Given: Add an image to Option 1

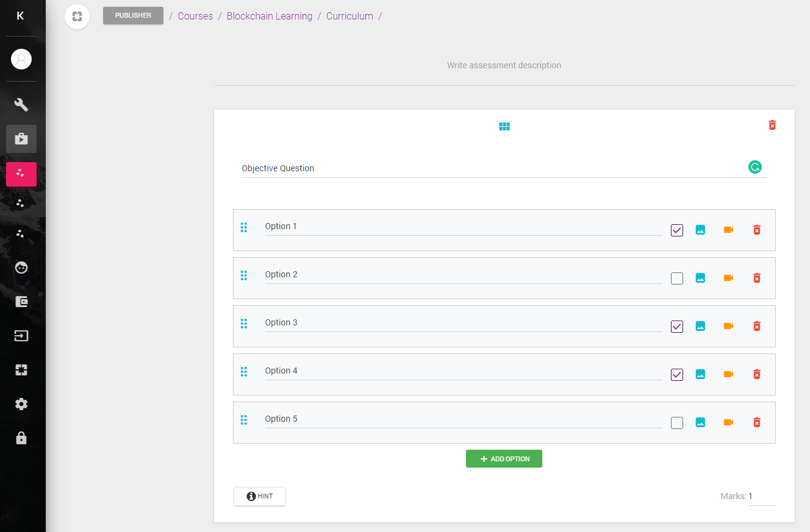Looking at the screenshot, I should coord(700,230).
